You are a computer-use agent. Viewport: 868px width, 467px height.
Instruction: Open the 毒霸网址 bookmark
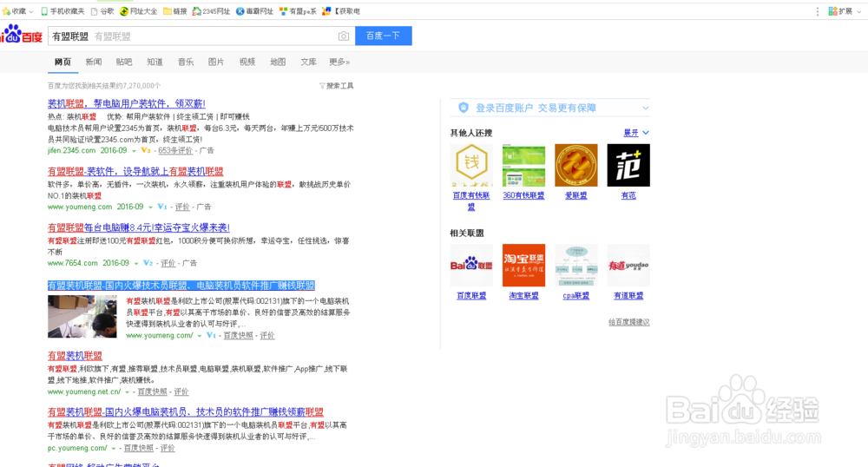[254, 11]
